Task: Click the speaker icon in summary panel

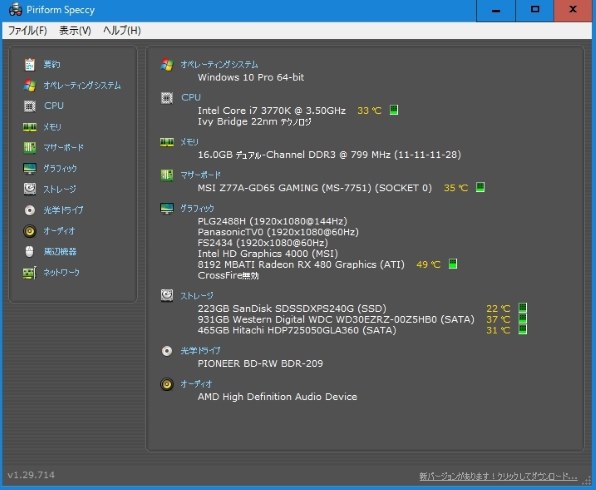Action: click(167, 384)
